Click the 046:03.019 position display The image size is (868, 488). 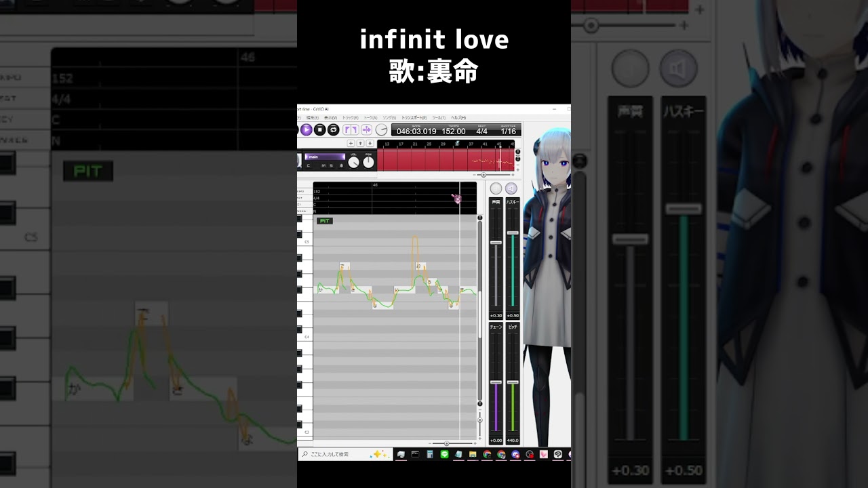416,131
